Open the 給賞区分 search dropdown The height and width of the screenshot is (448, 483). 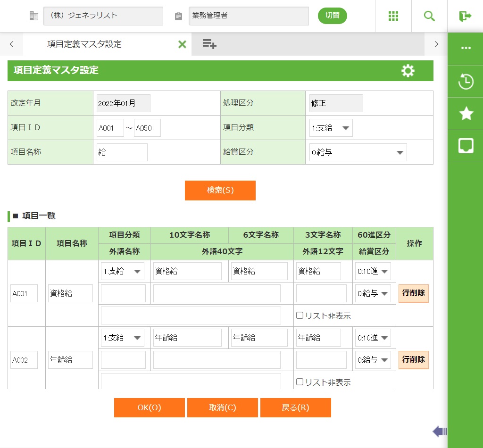tap(358, 152)
